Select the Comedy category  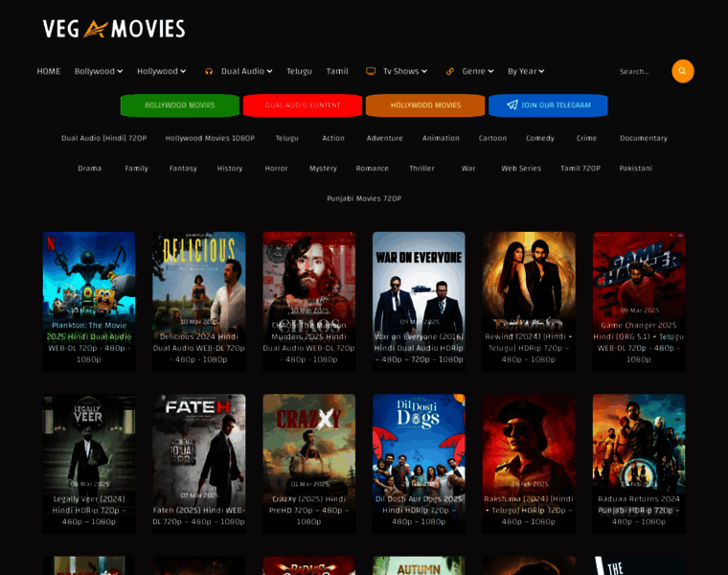coord(540,138)
